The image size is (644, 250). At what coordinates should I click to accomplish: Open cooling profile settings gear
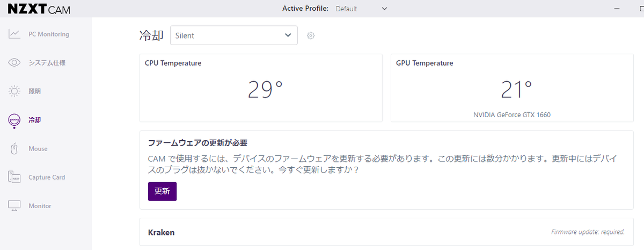(310, 35)
